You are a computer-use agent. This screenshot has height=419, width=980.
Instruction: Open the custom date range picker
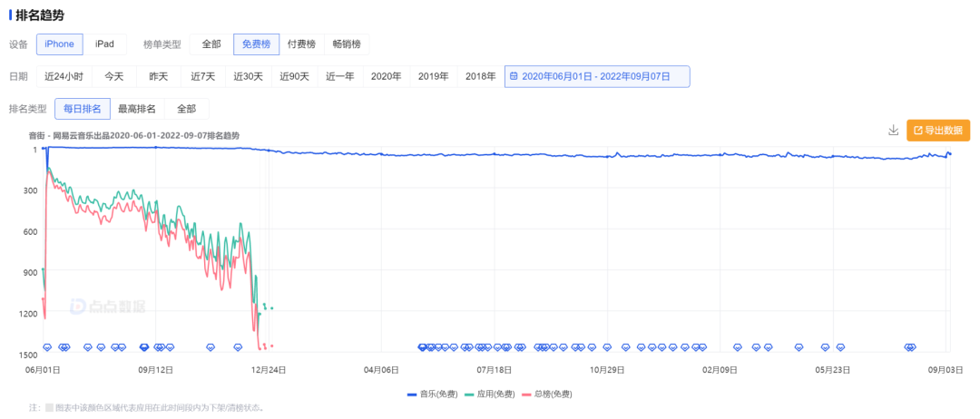[597, 77]
